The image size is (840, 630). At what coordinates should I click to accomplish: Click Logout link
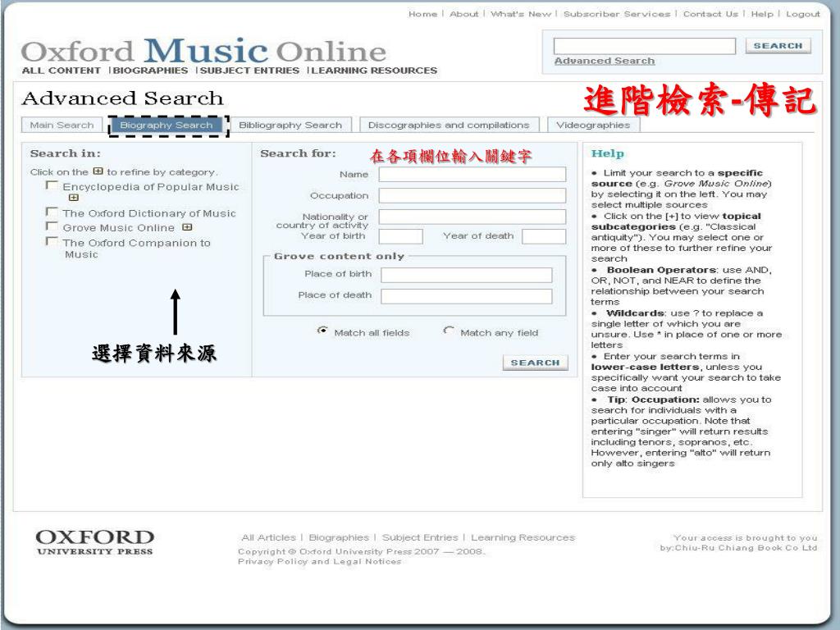tap(802, 14)
